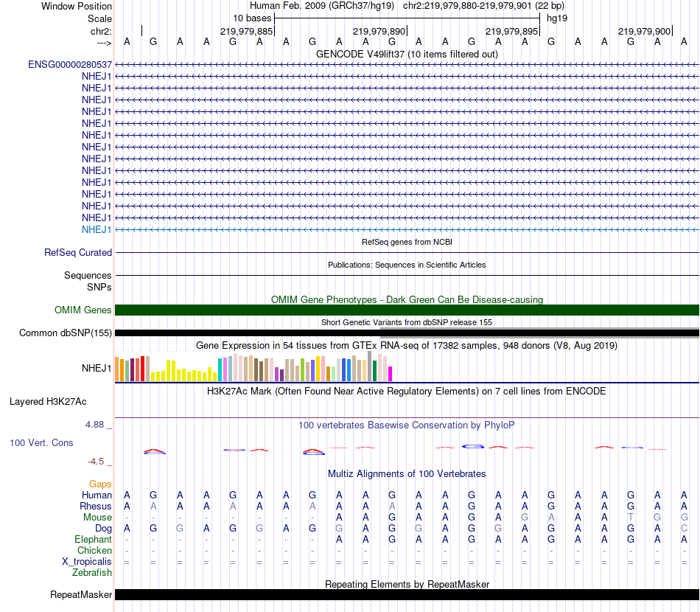Open Publications: Sequences in Scientific Articles title

(x=407, y=265)
